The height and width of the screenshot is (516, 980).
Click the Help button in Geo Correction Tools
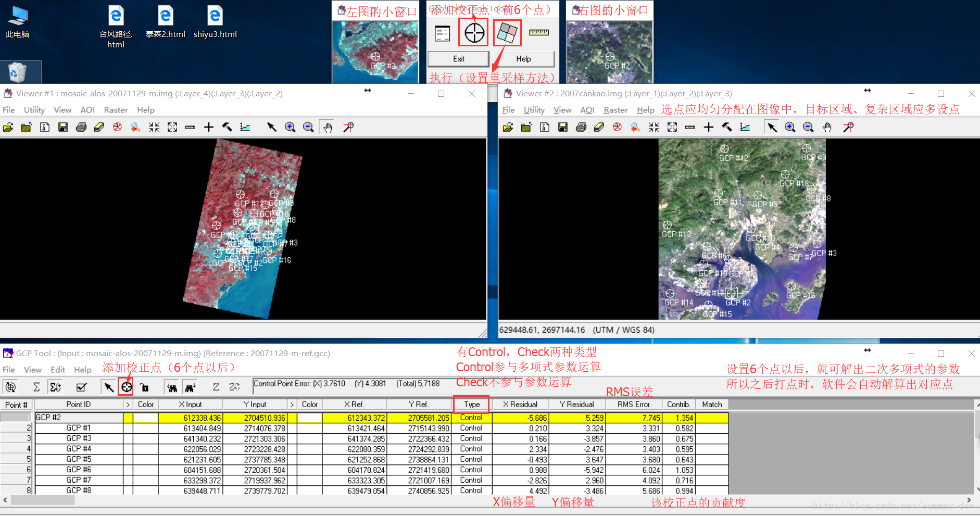click(x=523, y=59)
